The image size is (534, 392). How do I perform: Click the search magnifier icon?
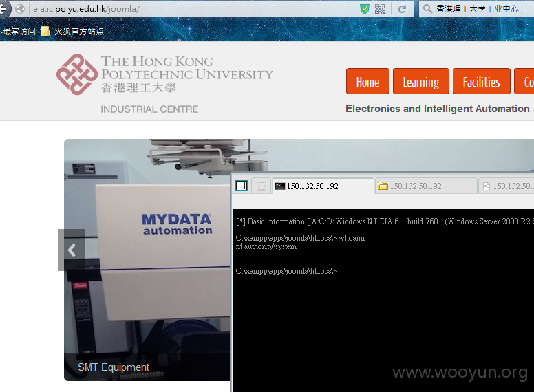point(427,9)
